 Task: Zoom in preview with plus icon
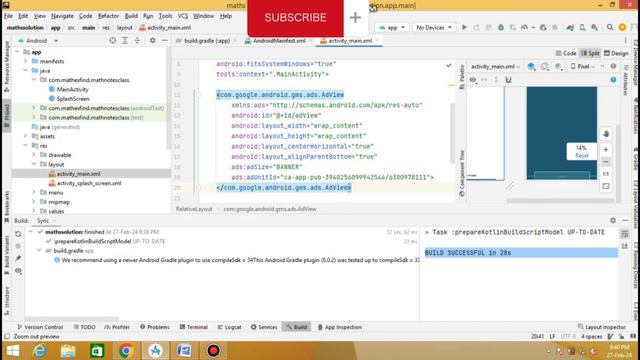click(x=606, y=149)
